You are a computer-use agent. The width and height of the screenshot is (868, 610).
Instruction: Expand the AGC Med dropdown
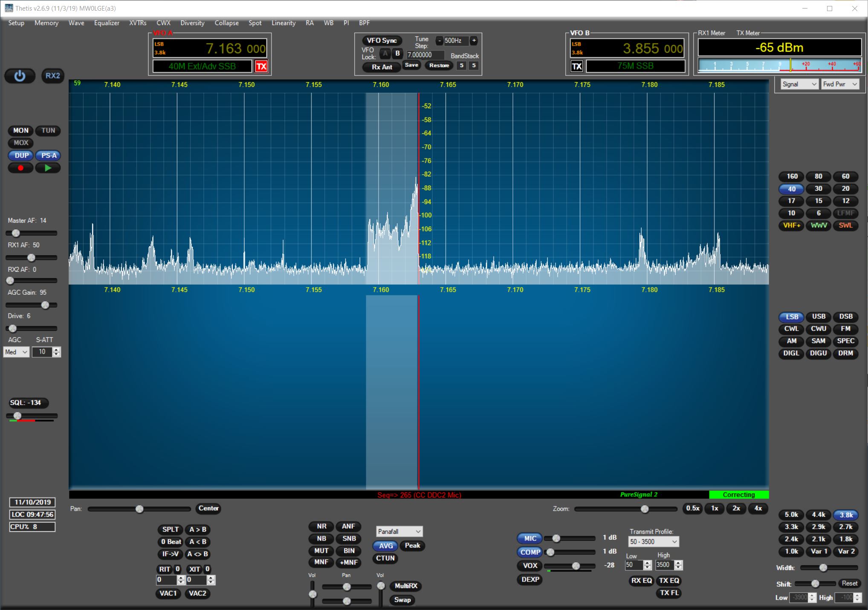(x=16, y=352)
